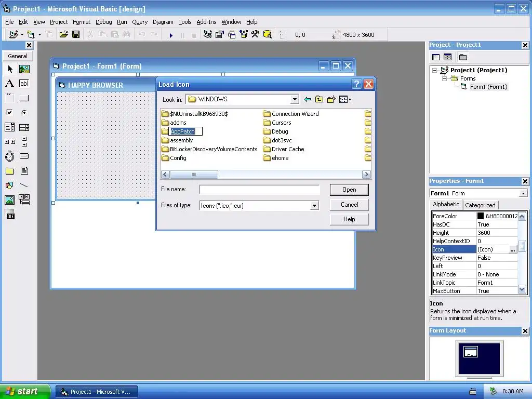Select the Shape control tool
The height and width of the screenshot is (399, 532).
click(10, 185)
